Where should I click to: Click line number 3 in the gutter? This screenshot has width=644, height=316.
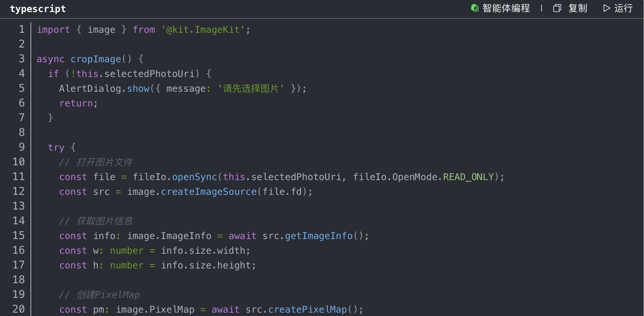[22, 59]
